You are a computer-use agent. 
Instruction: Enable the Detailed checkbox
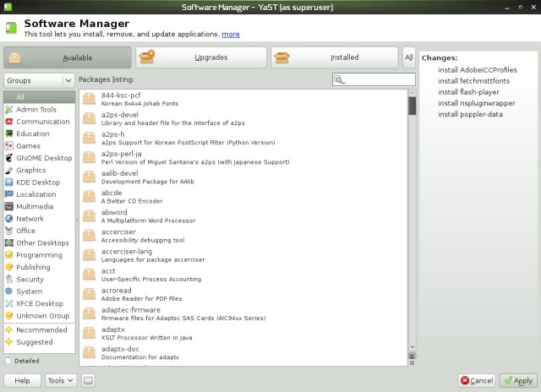8,361
